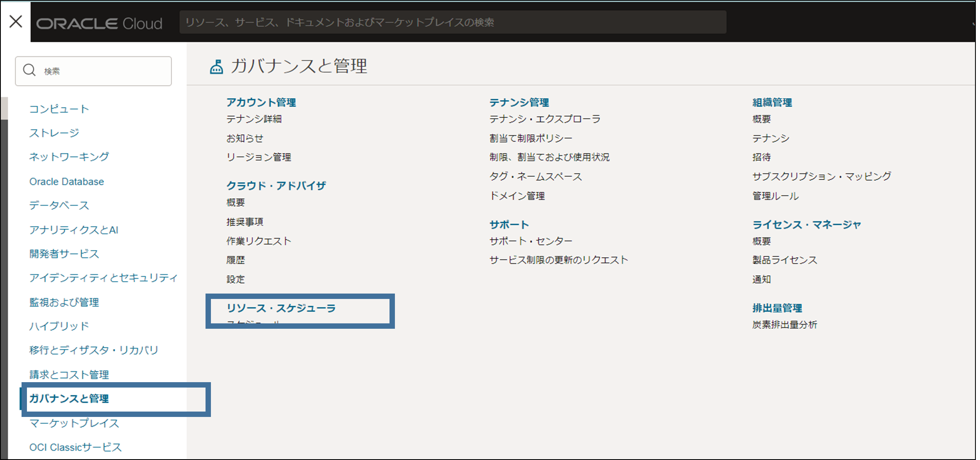Open ネットワーキング menu category
980x460 pixels.
[x=69, y=157]
